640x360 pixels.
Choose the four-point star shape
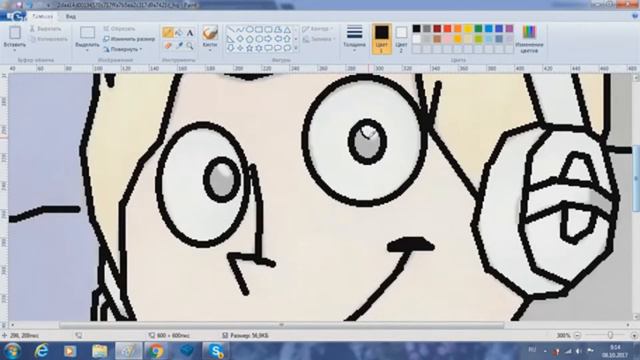240,48
